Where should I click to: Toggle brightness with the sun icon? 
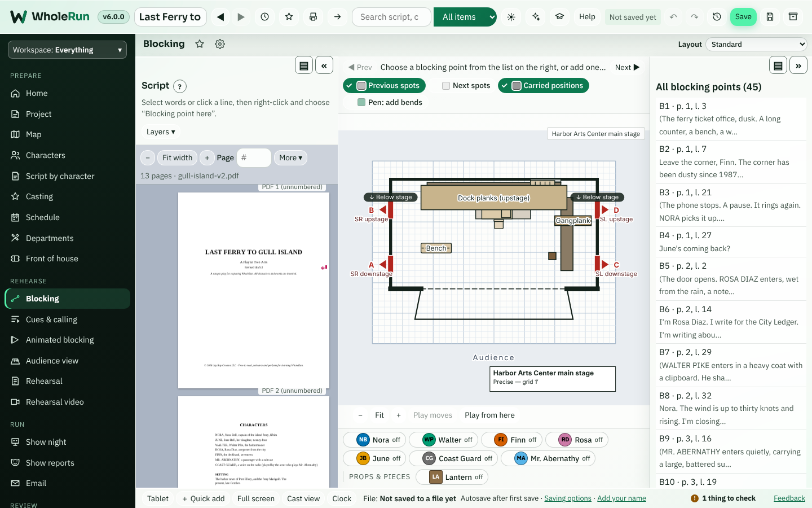[511, 17]
